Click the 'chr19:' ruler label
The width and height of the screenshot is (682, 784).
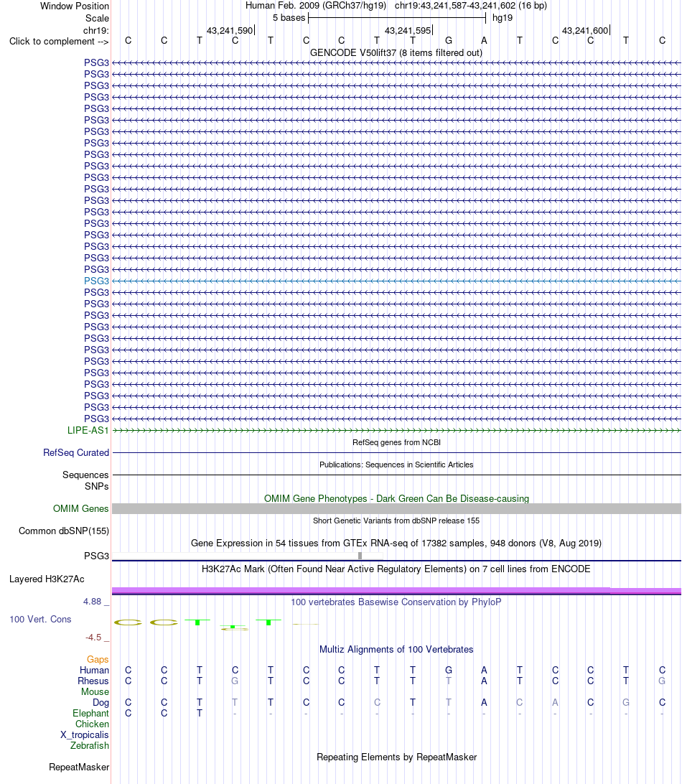(96, 30)
